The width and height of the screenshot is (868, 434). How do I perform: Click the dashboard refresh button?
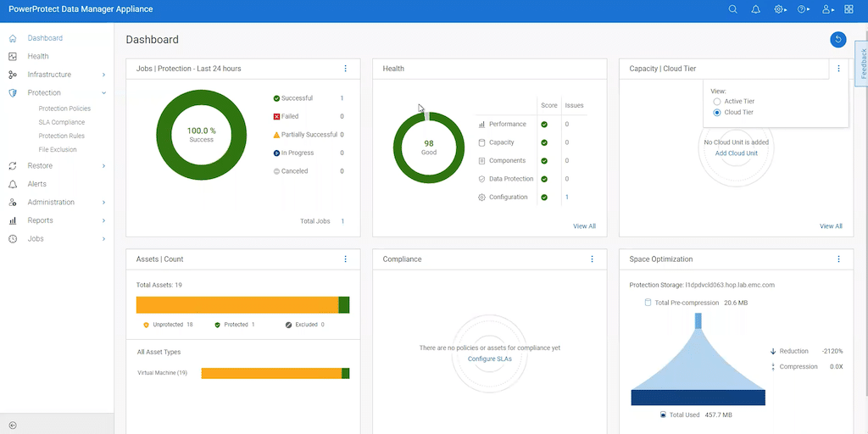[x=838, y=39]
